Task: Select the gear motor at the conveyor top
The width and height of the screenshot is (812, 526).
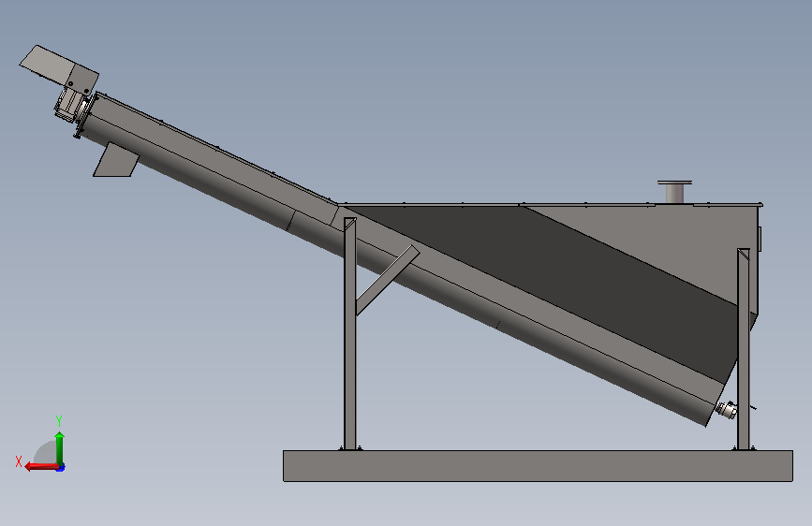Action: point(70,106)
